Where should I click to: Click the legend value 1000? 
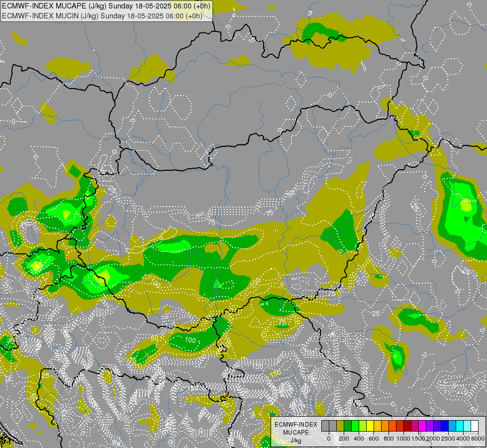pos(403,439)
